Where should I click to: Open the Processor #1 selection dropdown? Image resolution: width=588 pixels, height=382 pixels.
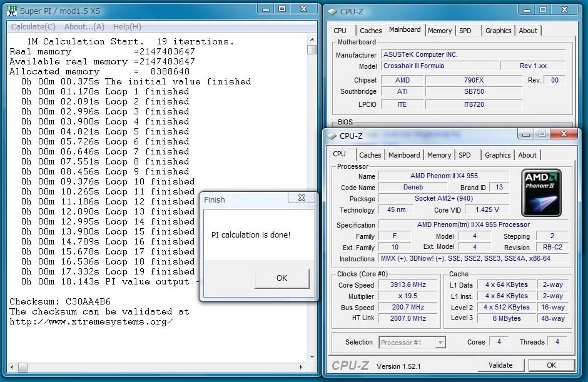[440, 342]
